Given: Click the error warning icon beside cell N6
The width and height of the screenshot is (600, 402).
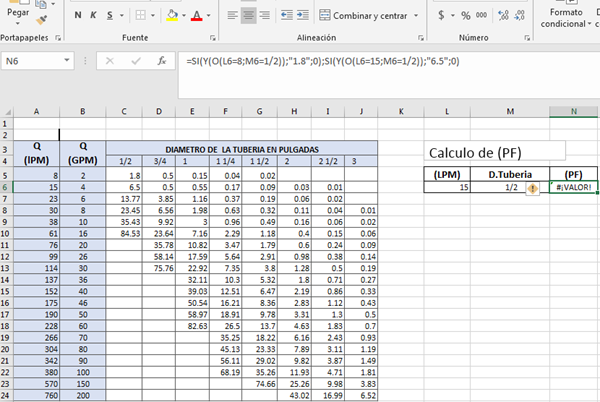Looking at the screenshot, I should [x=532, y=187].
